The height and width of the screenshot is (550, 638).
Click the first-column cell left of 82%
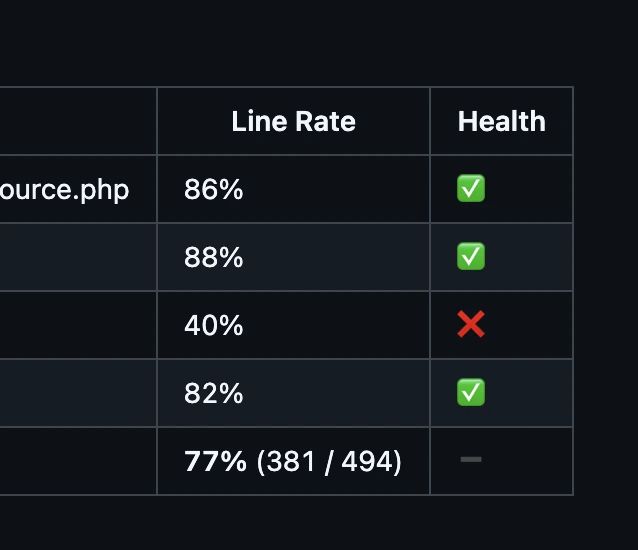tap(78, 393)
